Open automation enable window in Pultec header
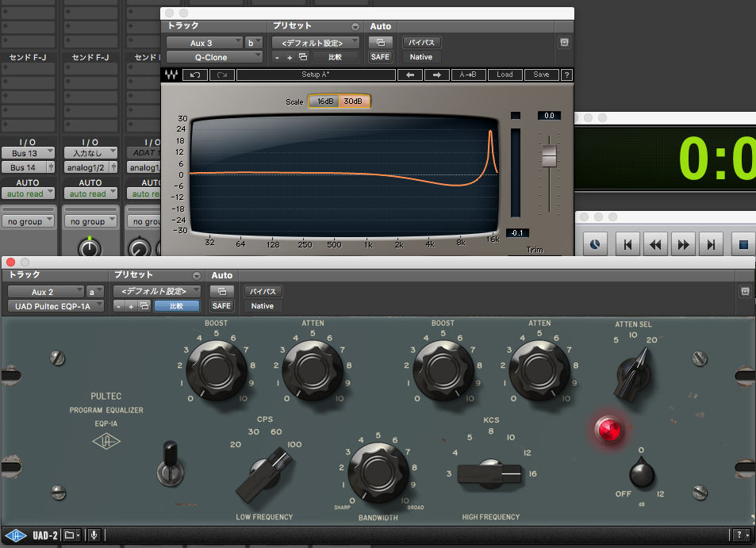 (x=222, y=292)
